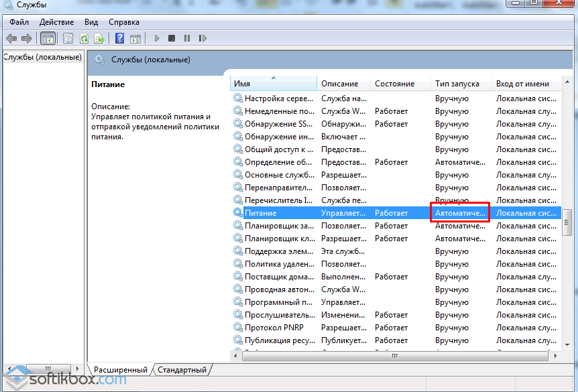Sort by the Имя column header
Screen dimensions: 578x392
(274, 84)
